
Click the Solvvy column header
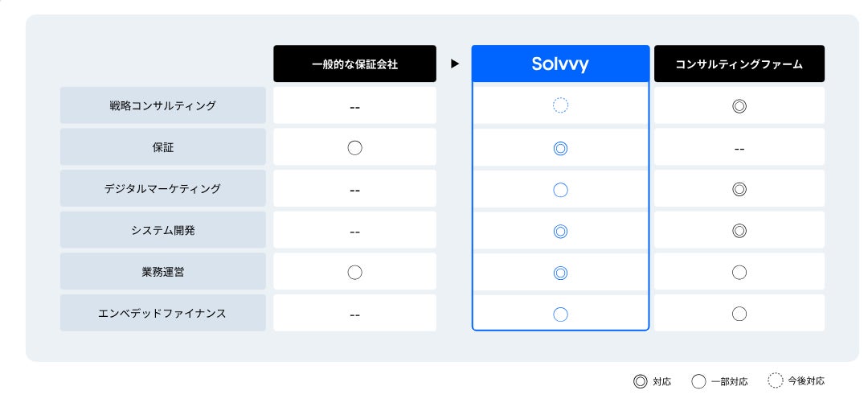coord(560,64)
